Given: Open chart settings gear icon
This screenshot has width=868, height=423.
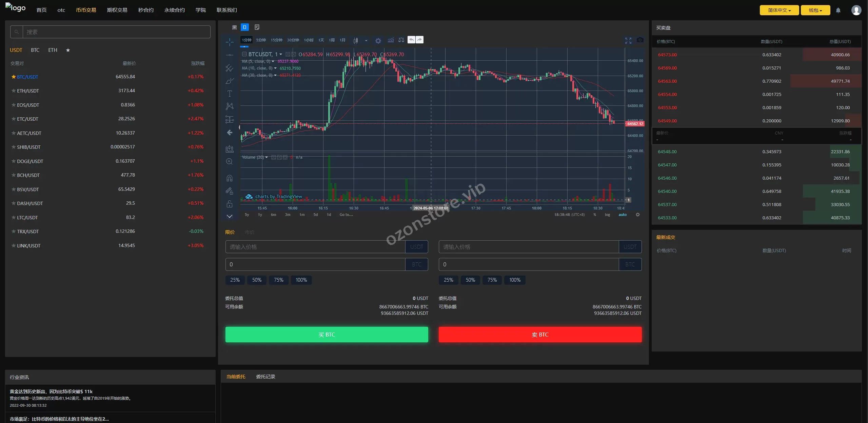Looking at the screenshot, I should coord(378,41).
